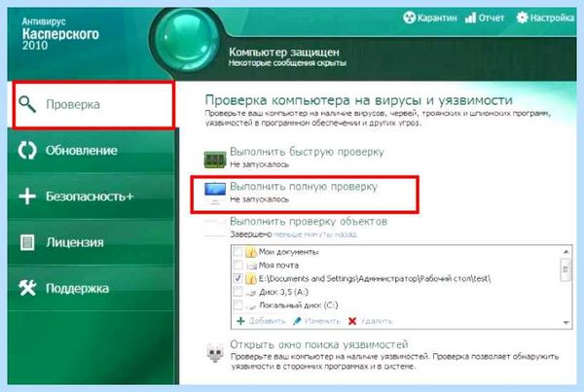Screen dimensions: 584x392
Task: Click the plus icon beside Безопасность+
Action: point(27,196)
